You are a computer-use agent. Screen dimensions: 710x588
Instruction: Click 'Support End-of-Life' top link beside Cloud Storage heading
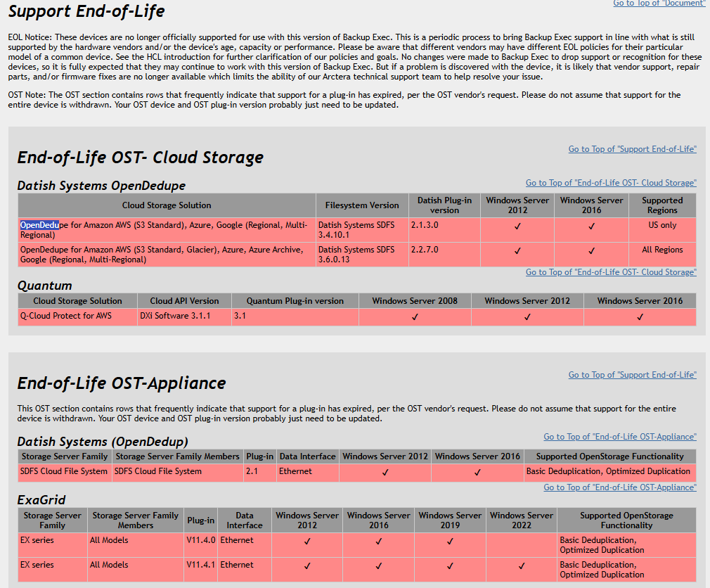point(632,149)
